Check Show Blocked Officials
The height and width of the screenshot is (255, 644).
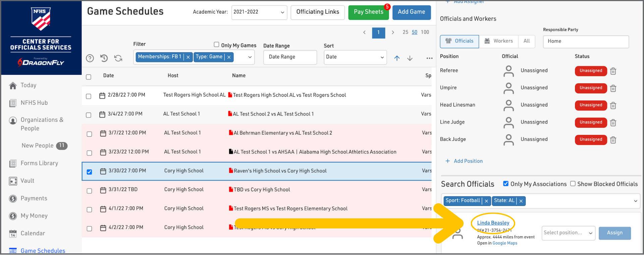pyautogui.click(x=573, y=184)
